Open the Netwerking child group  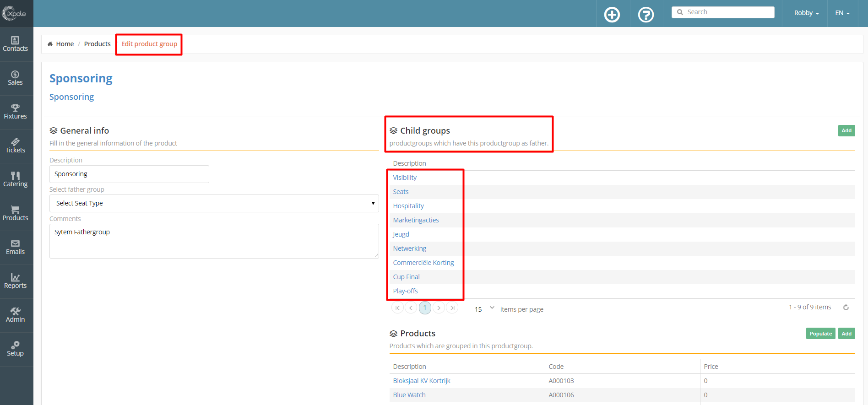pos(409,248)
